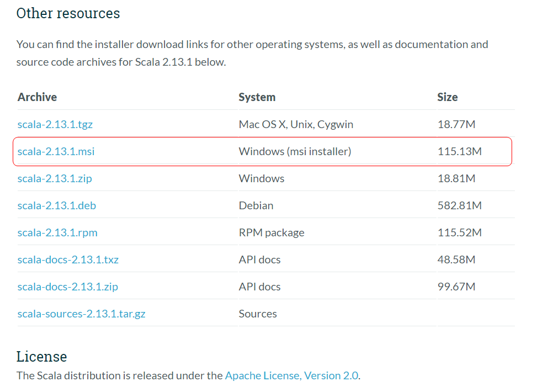Click the 'Other resources' heading
Viewport: 548px width, 392px height.
[68, 13]
